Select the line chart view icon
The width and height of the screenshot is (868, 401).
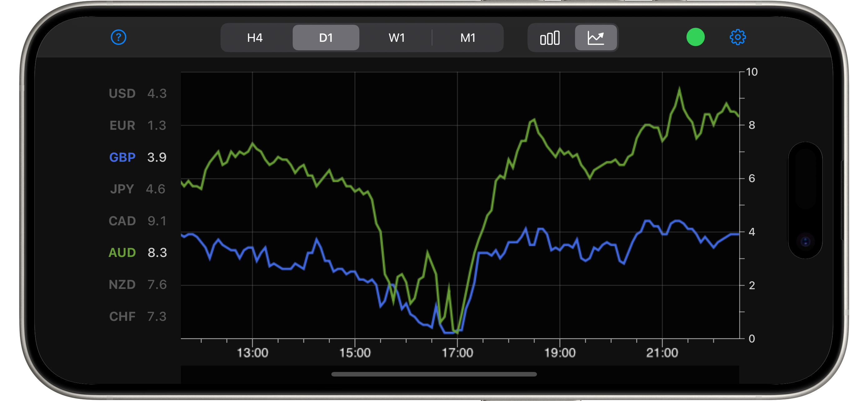click(596, 37)
